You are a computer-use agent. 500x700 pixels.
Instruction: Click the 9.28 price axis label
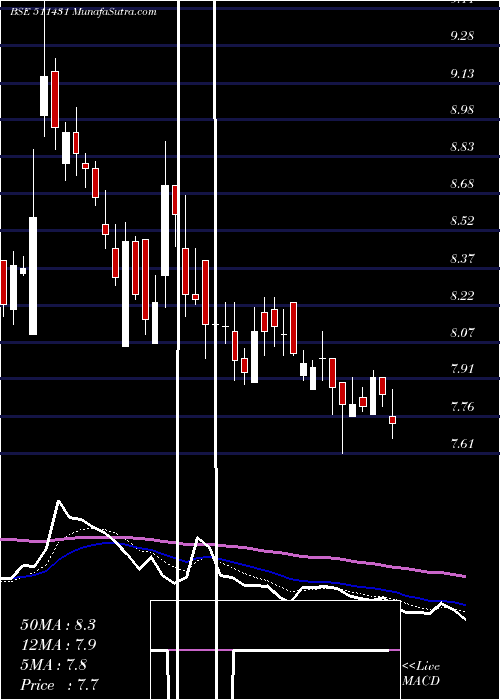[462, 36]
